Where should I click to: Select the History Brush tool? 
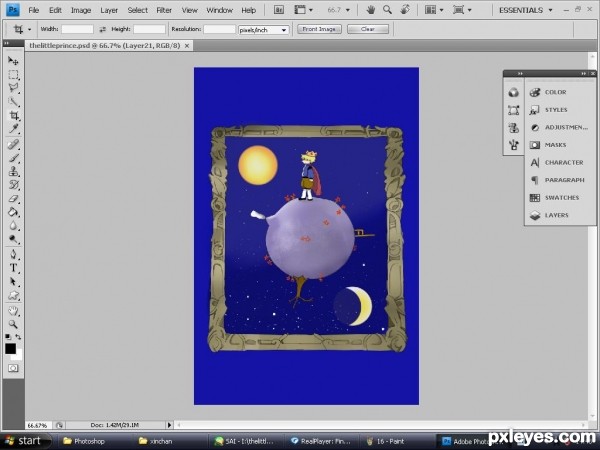[13, 185]
